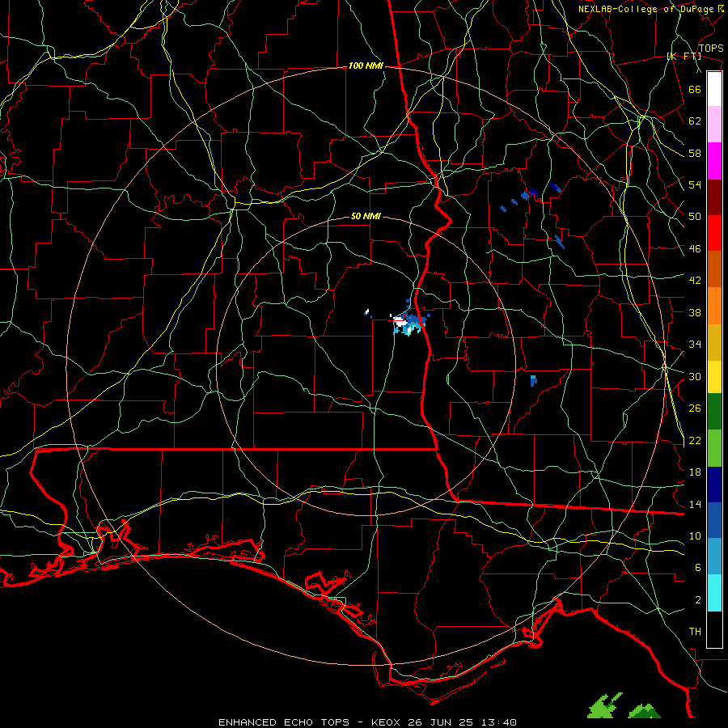Click the "13:40" time in the caption

pyautogui.click(x=499, y=722)
